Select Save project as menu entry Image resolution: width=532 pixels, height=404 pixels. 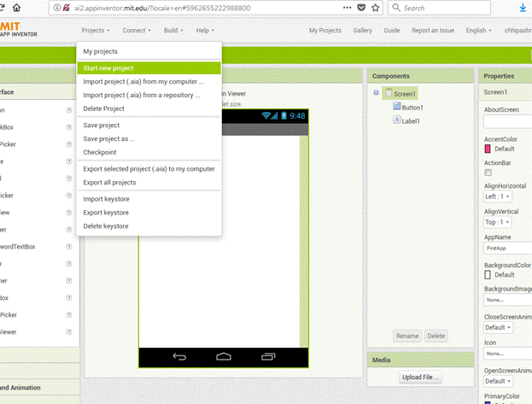[x=149, y=139]
